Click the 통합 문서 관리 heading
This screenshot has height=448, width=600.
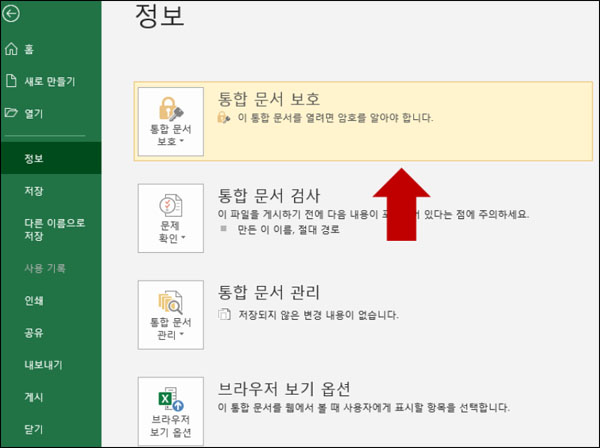click(269, 292)
